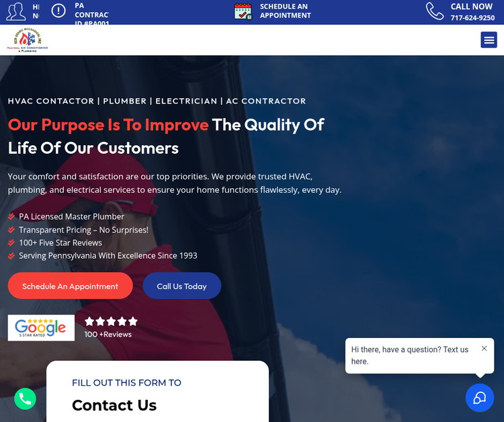Click the exclamation info circle icon
Image resolution: width=504 pixels, height=422 pixels.
pos(58,11)
